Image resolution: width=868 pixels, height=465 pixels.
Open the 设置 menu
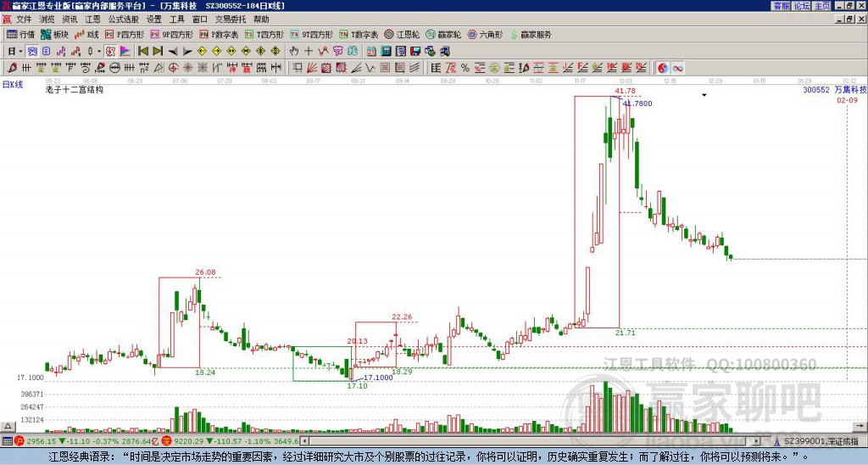coord(154,20)
